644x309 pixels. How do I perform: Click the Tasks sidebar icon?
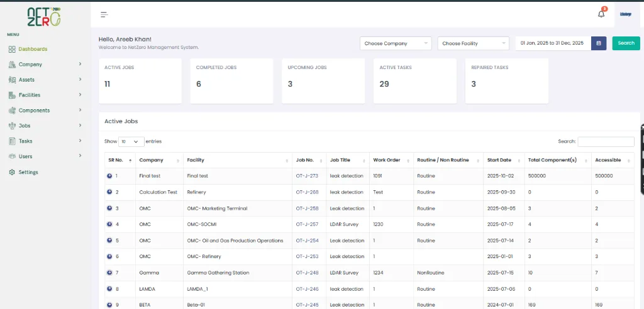[x=12, y=141]
